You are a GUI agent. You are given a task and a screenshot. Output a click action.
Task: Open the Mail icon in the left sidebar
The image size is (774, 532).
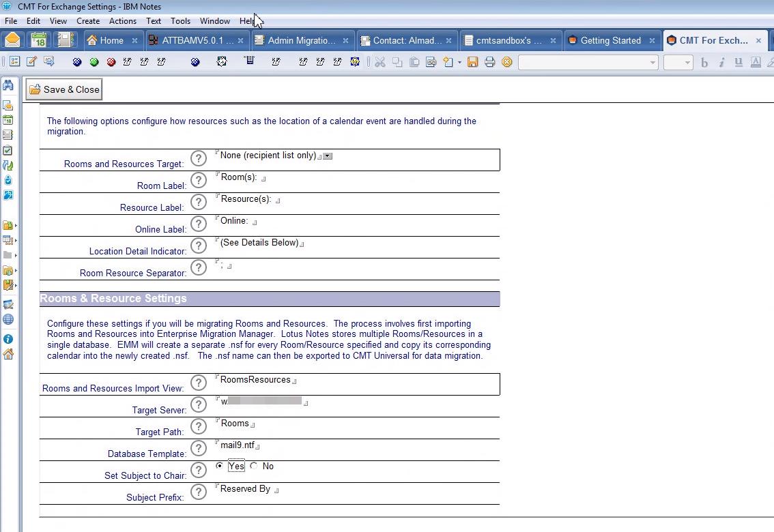pyautogui.click(x=8, y=105)
